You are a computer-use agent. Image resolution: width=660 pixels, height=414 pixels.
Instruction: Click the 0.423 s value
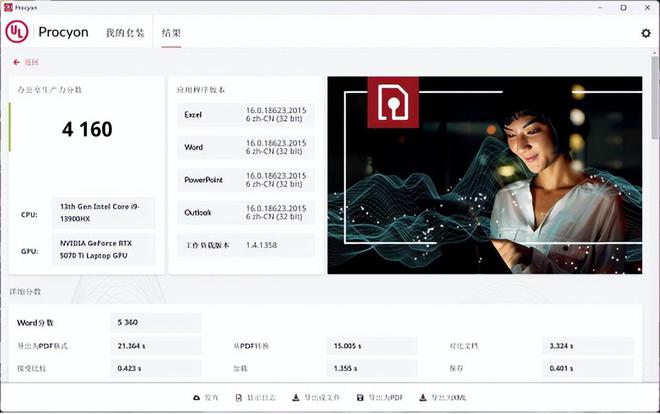[156, 369]
